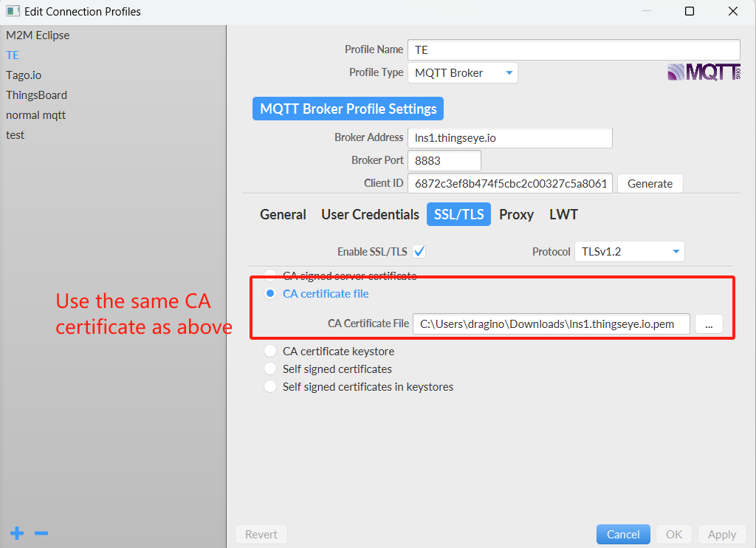Browse for CA certificate file with ... button
This screenshot has height=548, width=756.
coord(709,323)
